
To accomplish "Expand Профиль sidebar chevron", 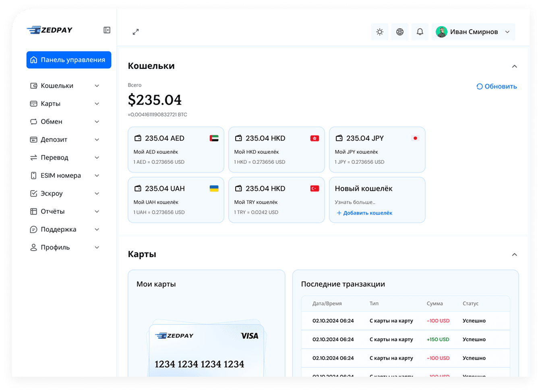I will tap(97, 248).
